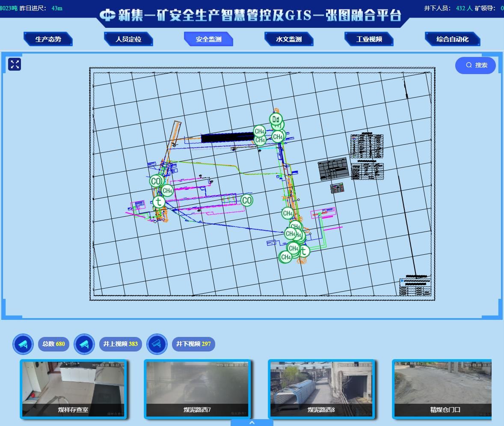
Task: Click the CO sensor marker on left cluster
Action: pos(155,181)
